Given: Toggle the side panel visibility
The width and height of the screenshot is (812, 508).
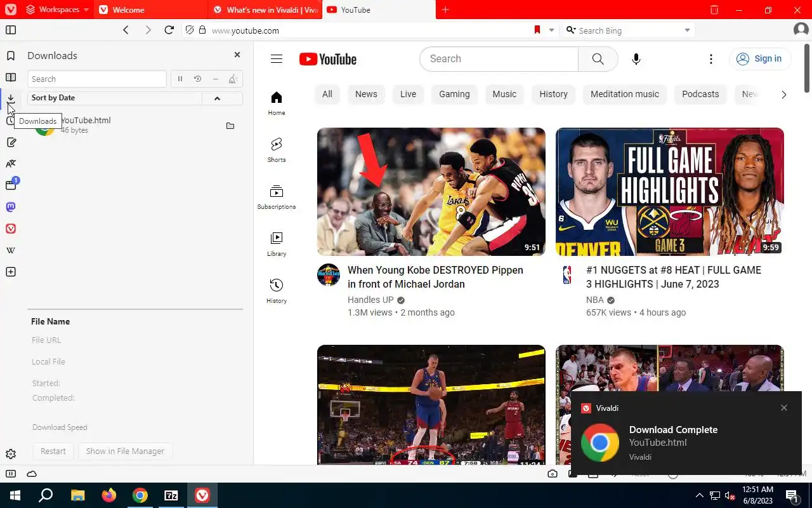Looking at the screenshot, I should tap(11, 30).
